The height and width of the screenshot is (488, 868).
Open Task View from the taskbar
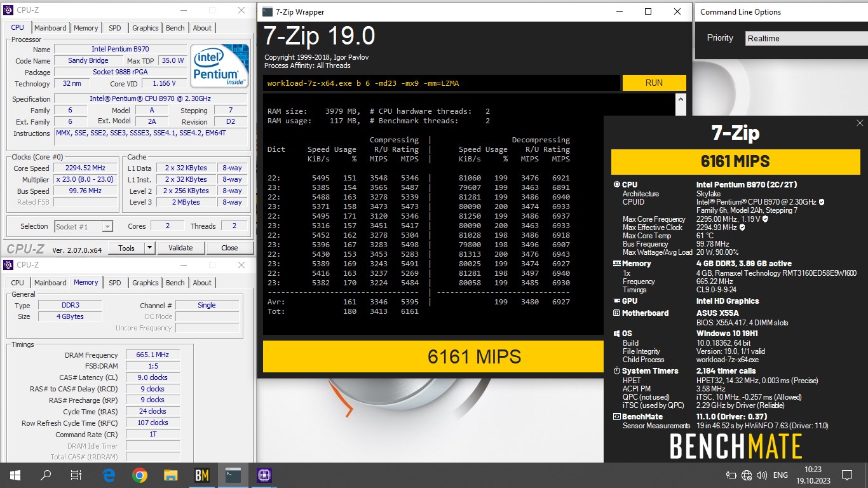(x=76, y=475)
